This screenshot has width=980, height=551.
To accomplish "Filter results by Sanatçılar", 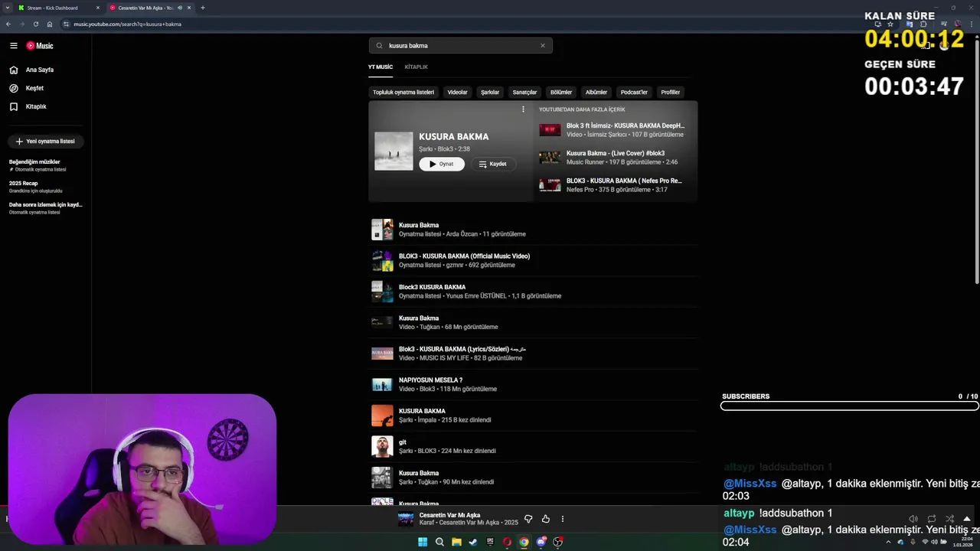I will [x=524, y=92].
